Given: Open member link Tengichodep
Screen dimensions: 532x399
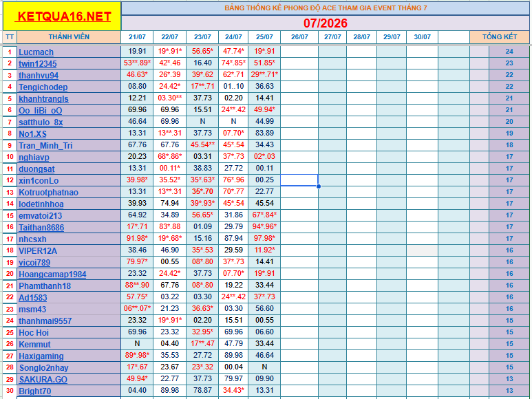Looking at the screenshot, I should [43, 87].
